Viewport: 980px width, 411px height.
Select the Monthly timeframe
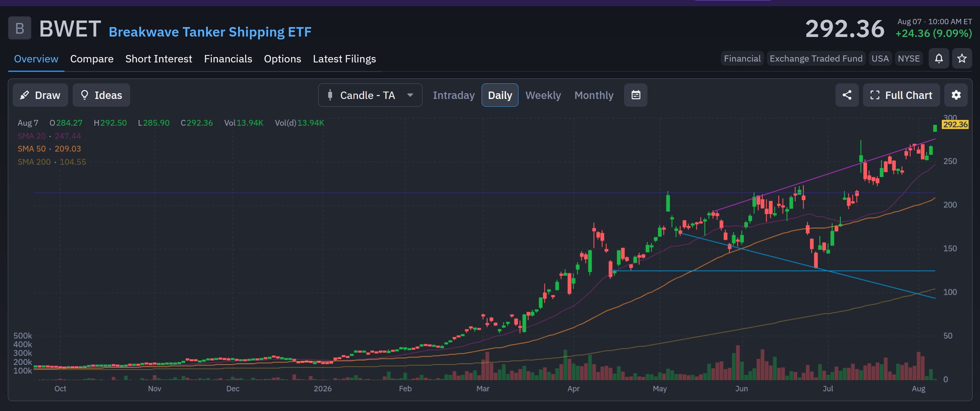(x=594, y=95)
